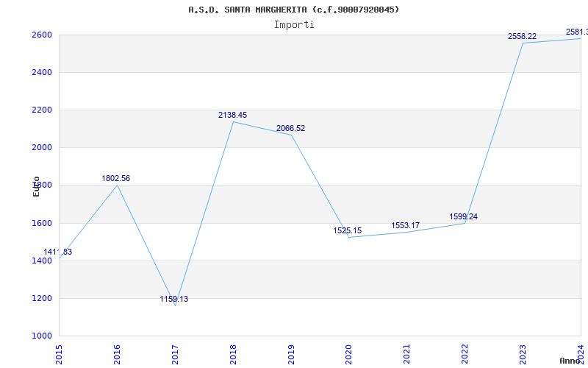
Task: Select the 1159.13 data label
Action: click(x=174, y=299)
